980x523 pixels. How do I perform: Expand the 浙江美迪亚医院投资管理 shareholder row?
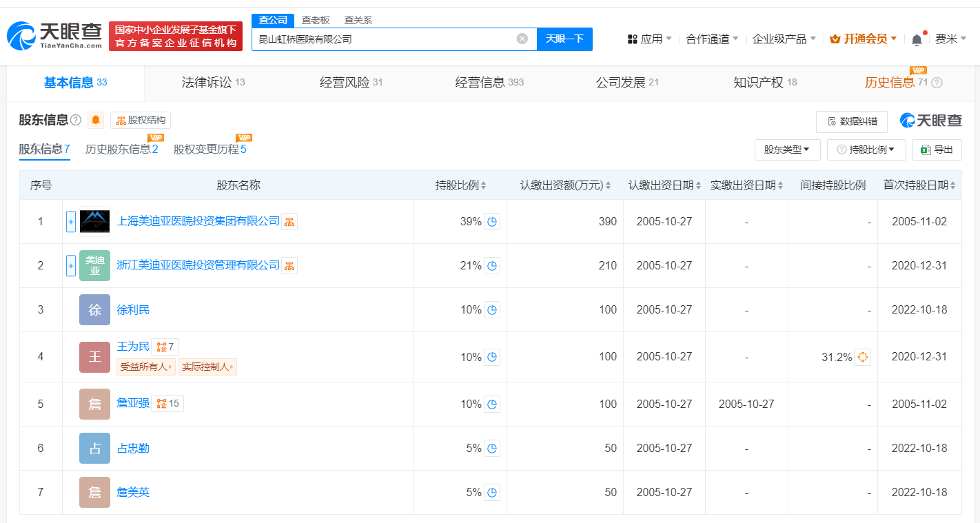(x=70, y=266)
